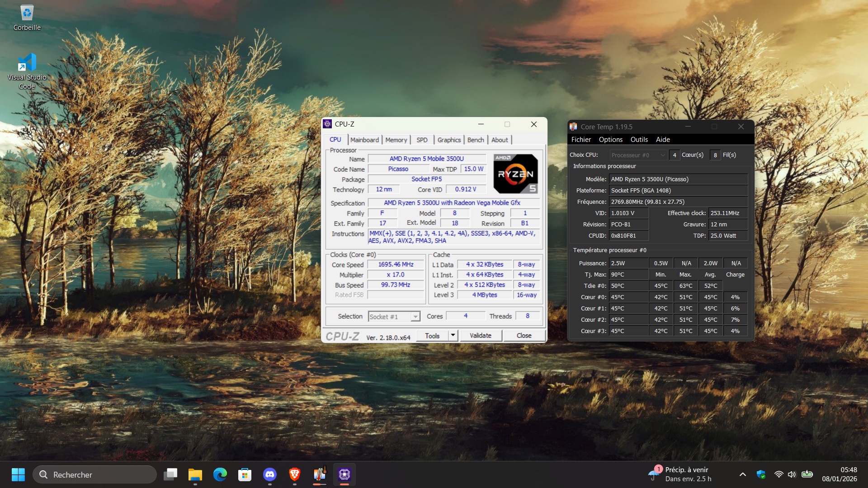Screen dimensions: 868x488
Task: Expand the Socket #1 selection dropdown
Action: pyautogui.click(x=415, y=317)
